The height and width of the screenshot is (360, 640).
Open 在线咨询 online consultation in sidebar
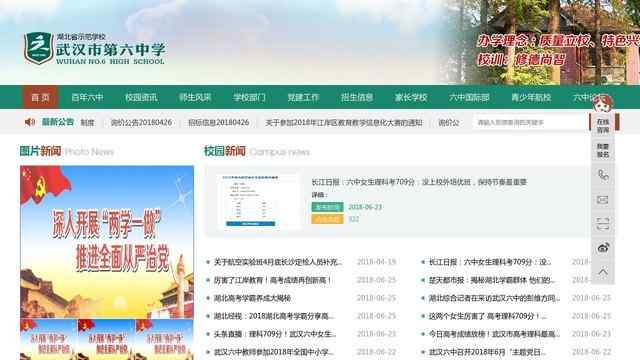(x=603, y=126)
